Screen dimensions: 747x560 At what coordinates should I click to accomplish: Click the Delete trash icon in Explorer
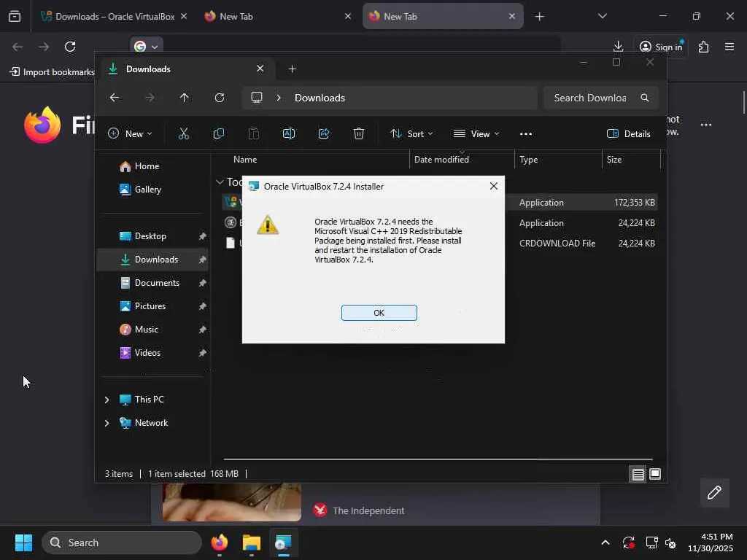(359, 134)
